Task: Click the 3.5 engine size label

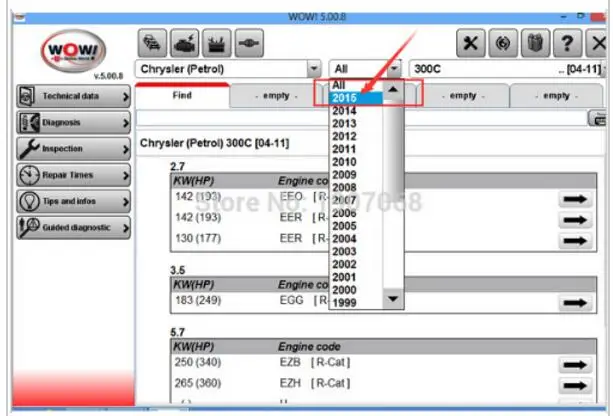Action: pyautogui.click(x=177, y=270)
